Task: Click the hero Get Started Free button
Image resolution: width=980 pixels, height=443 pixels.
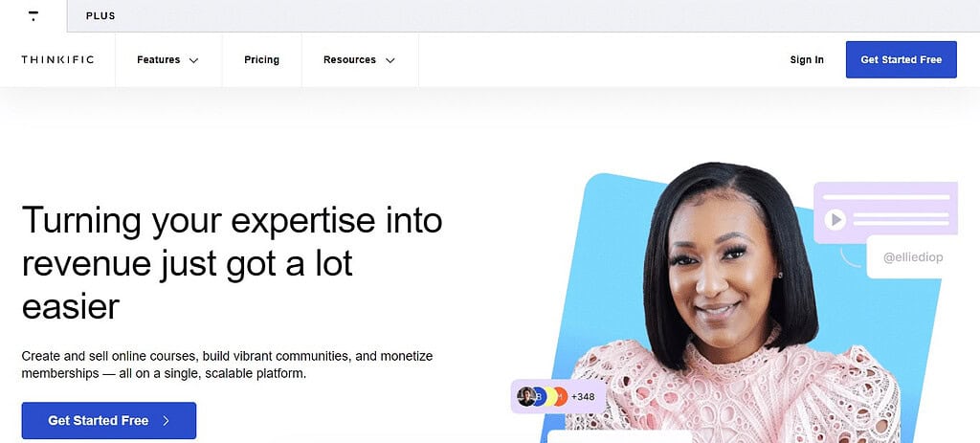Action: coord(109,420)
